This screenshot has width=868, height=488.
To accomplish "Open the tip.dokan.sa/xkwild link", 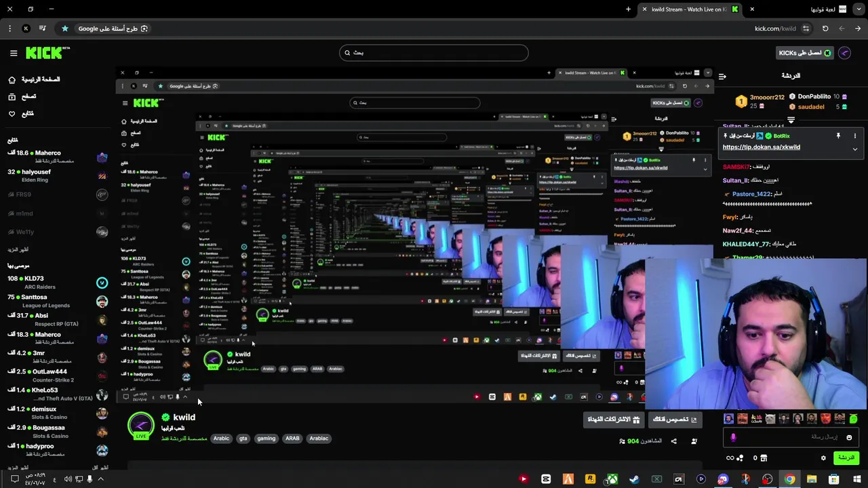I will (761, 147).
